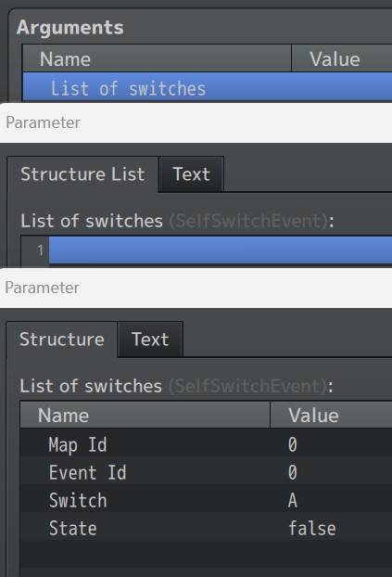Select the List of switches argument row
The height and width of the screenshot is (577, 392).
point(208,87)
